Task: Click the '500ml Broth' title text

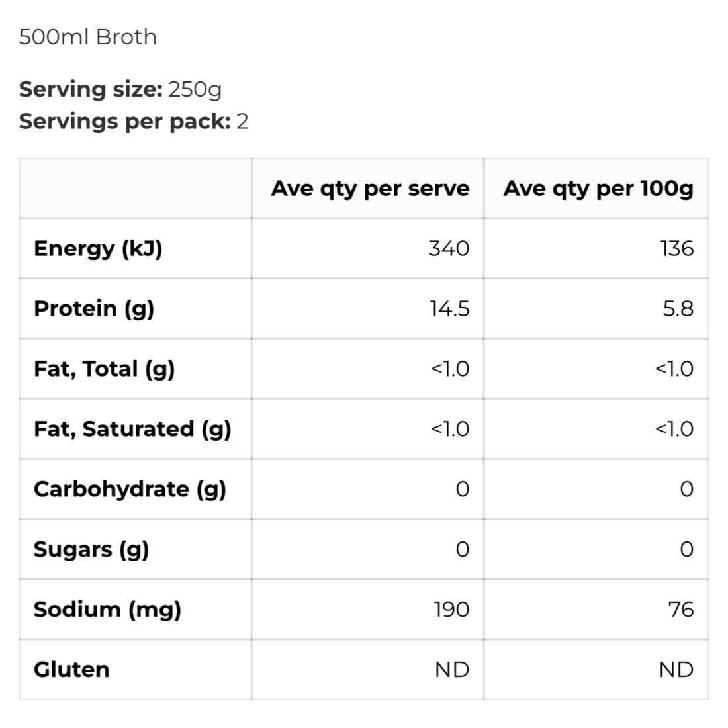Action: 87,37
